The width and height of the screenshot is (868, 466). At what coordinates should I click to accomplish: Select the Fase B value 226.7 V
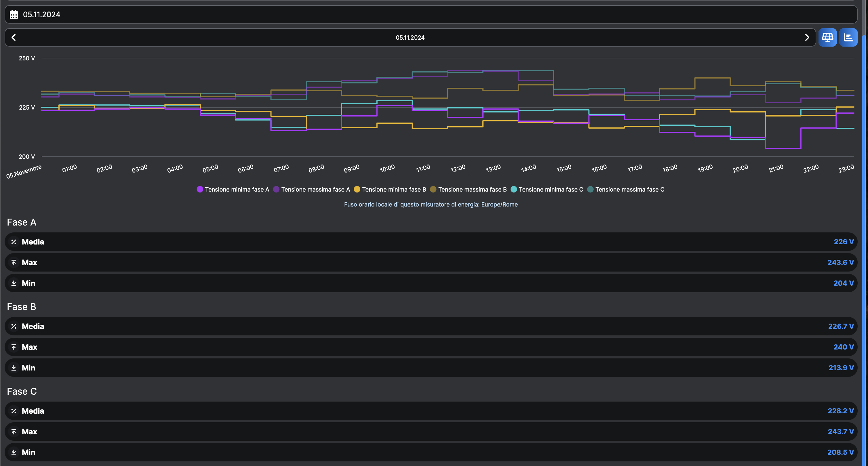841,326
